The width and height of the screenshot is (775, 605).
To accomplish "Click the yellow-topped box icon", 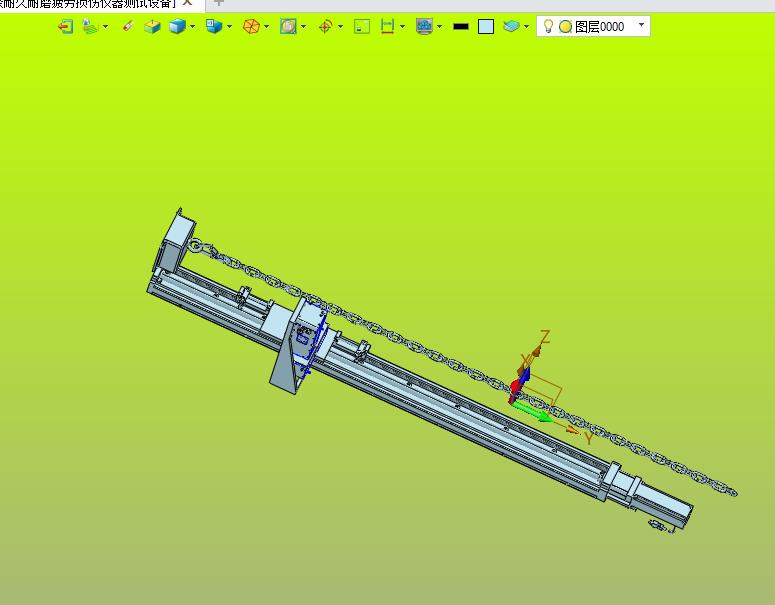I will pyautogui.click(x=152, y=26).
